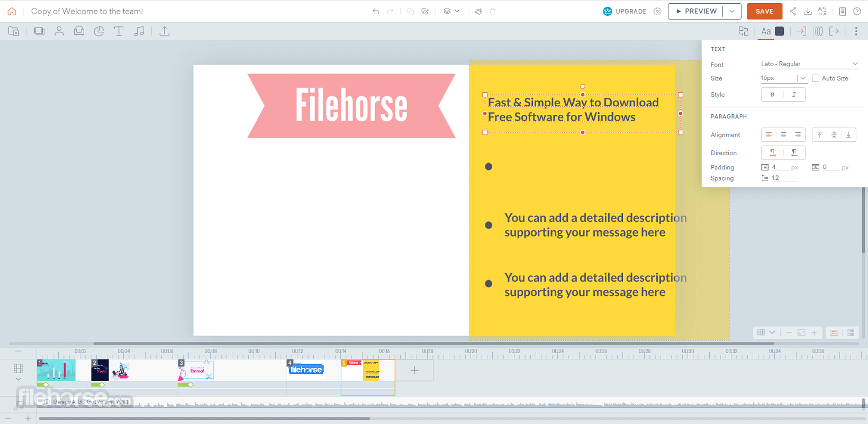Viewport: 868px width, 424px height.
Task: Open the layers arrangement icon
Action: point(447,11)
